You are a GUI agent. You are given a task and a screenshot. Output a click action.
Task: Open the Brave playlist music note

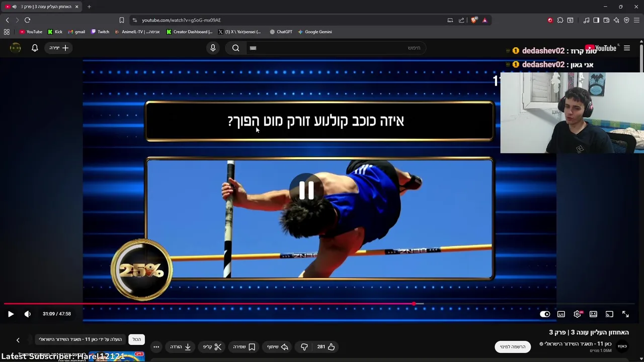[x=586, y=20]
